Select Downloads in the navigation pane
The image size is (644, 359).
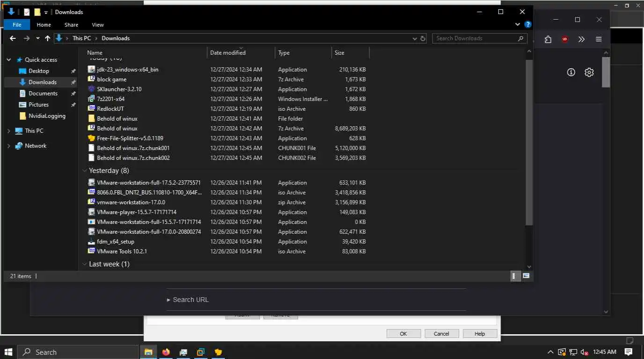click(x=42, y=82)
